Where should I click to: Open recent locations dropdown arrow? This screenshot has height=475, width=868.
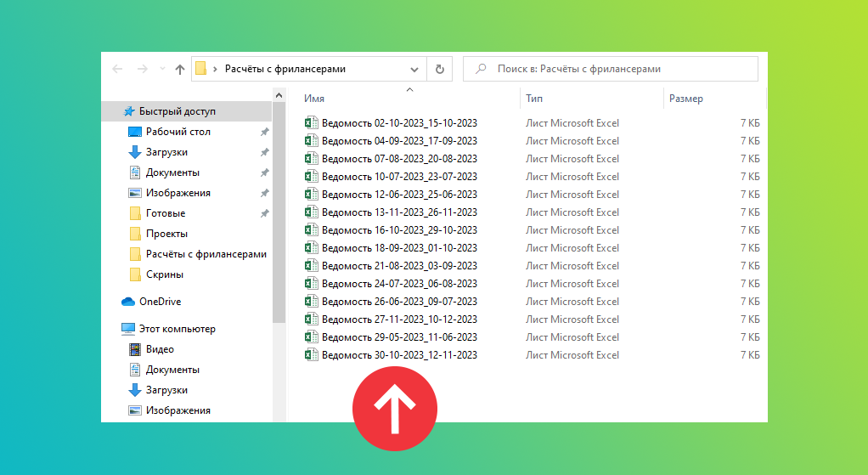(162, 69)
